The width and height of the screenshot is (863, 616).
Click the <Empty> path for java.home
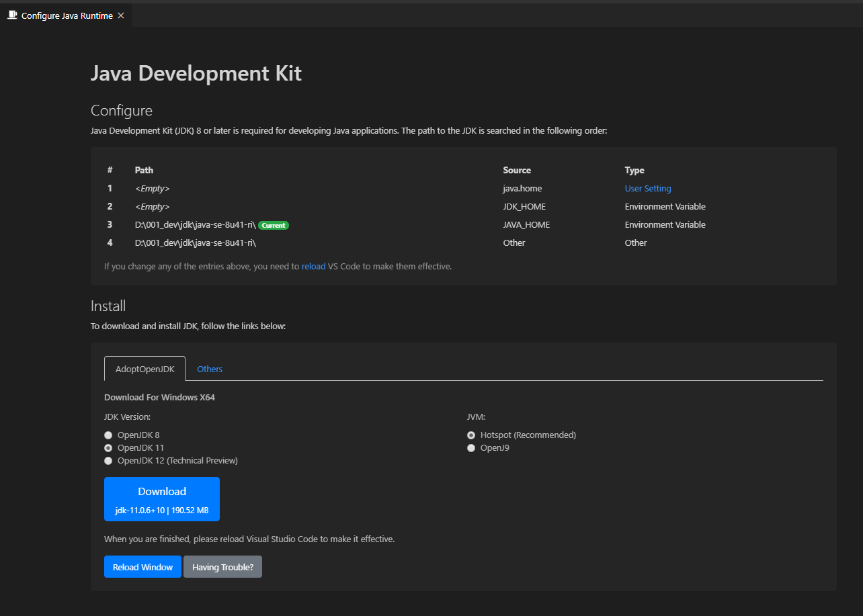(x=152, y=189)
